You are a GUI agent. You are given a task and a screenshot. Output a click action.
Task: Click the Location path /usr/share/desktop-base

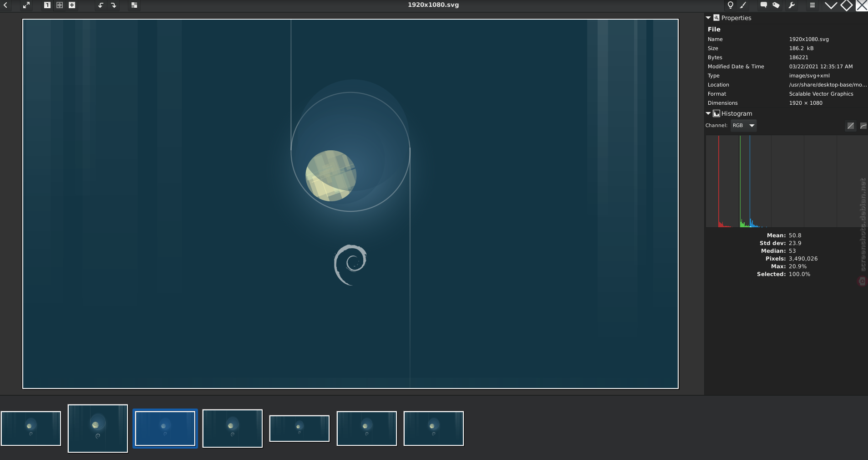828,85
